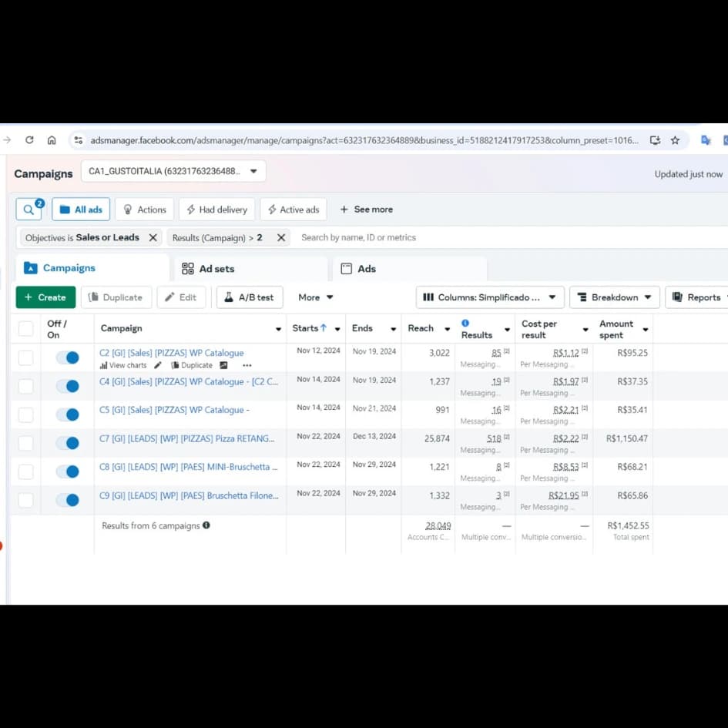Toggle off the C8 MINI-Bruschetta campaign
The width and height of the screenshot is (728, 728).
68,471
